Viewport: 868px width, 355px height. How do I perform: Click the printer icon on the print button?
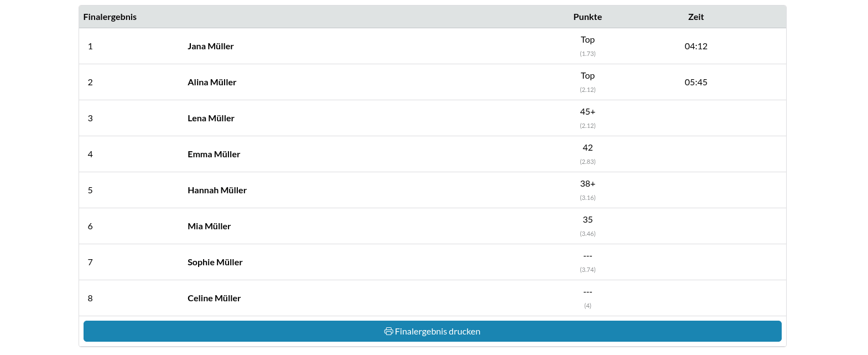[x=388, y=331]
